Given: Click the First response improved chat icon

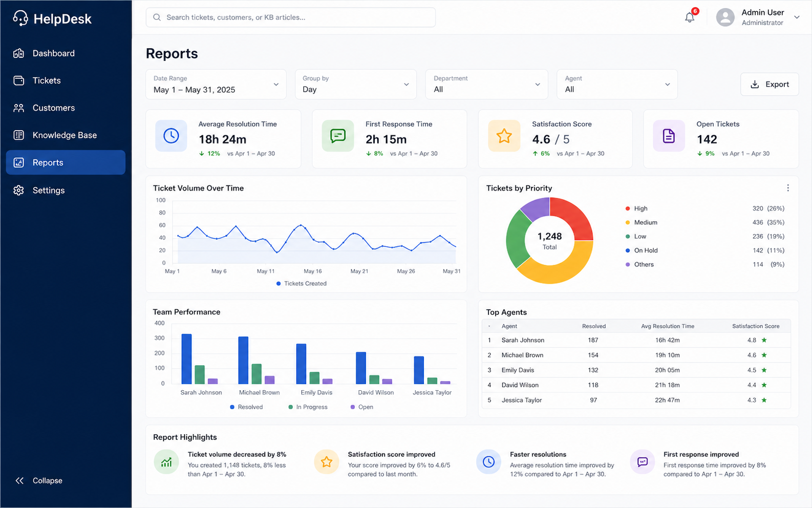Looking at the screenshot, I should tap(643, 462).
